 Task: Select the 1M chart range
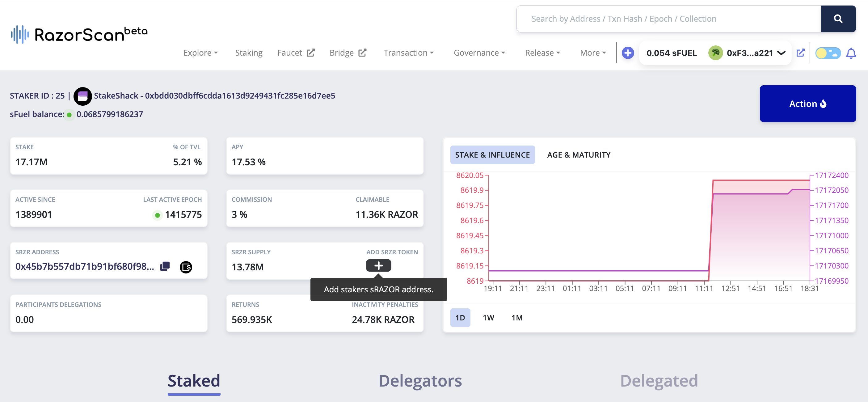[516, 317]
